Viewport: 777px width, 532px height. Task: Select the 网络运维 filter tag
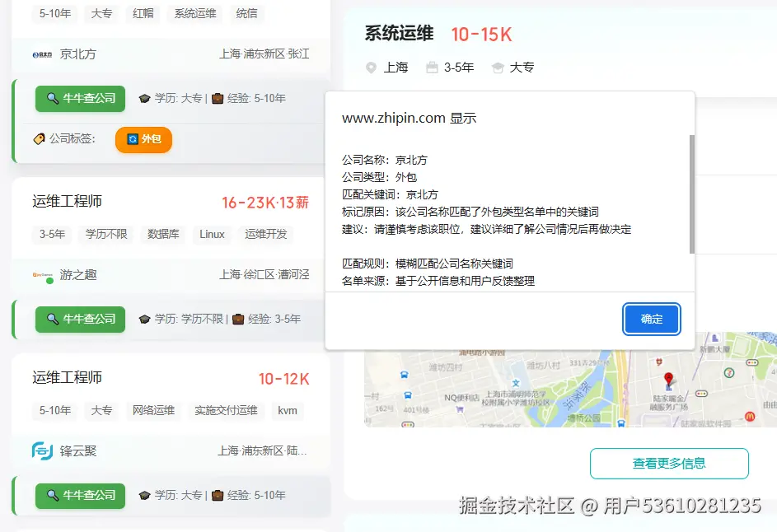click(152, 410)
